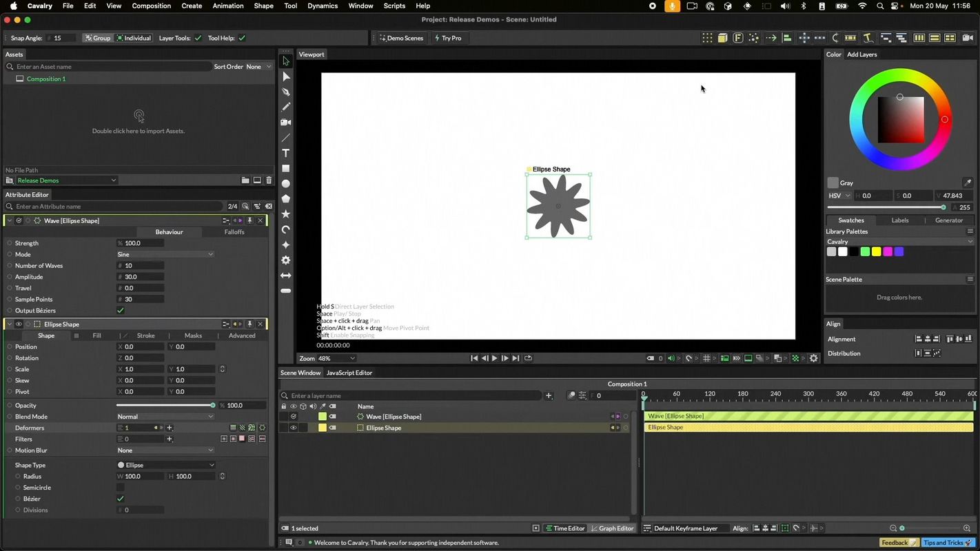
Task: Open the Animation menu
Action: point(228,6)
